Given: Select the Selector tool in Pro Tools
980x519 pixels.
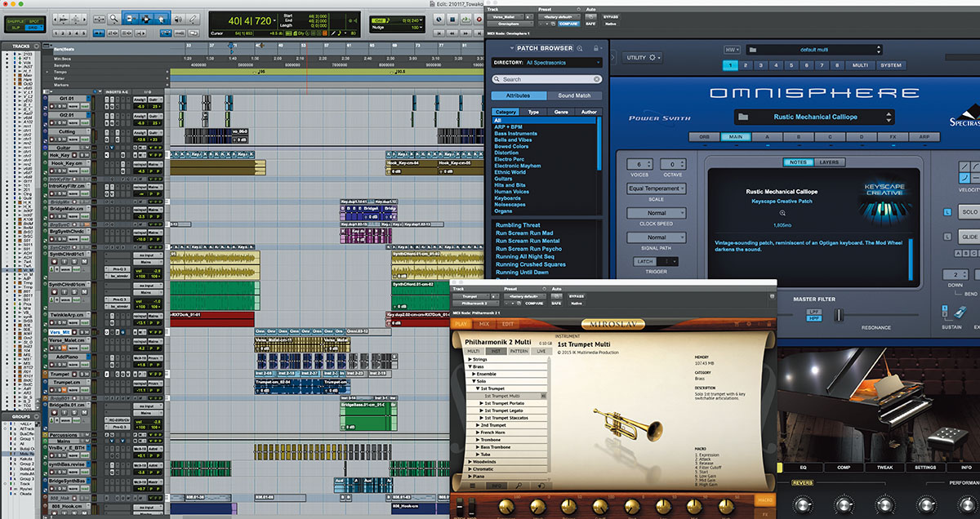Looking at the screenshot, I should (x=146, y=19).
